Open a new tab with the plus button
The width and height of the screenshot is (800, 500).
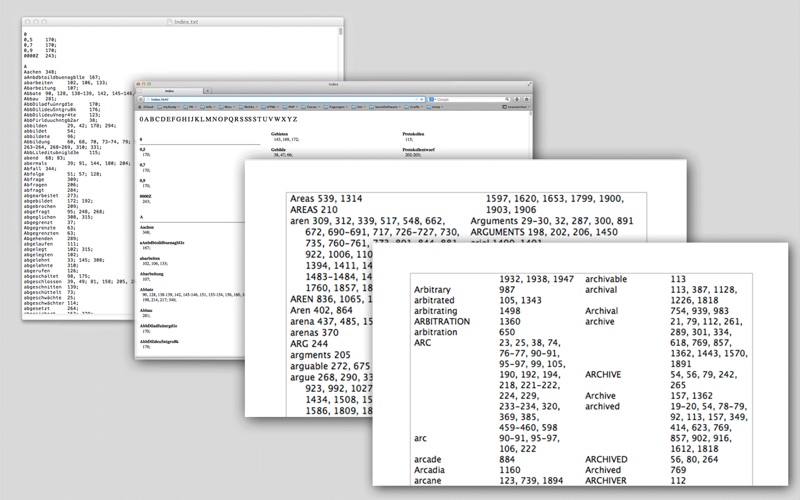(207, 91)
